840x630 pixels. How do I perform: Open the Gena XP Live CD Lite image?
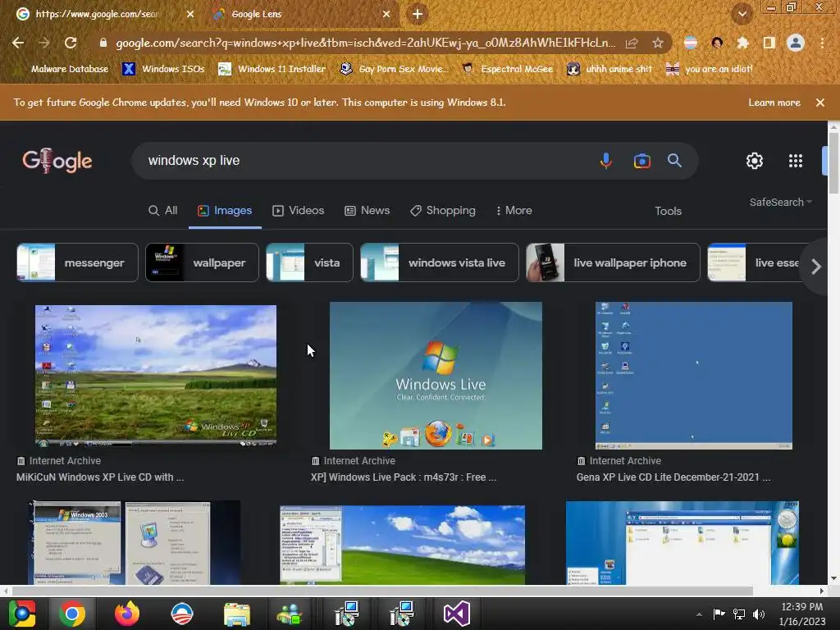tap(694, 376)
